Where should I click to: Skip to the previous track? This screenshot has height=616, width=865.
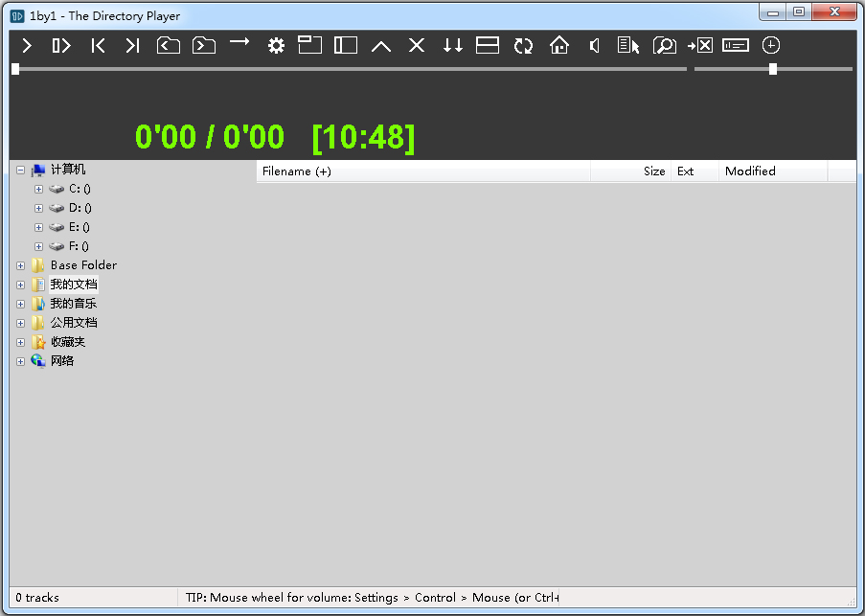coord(98,45)
